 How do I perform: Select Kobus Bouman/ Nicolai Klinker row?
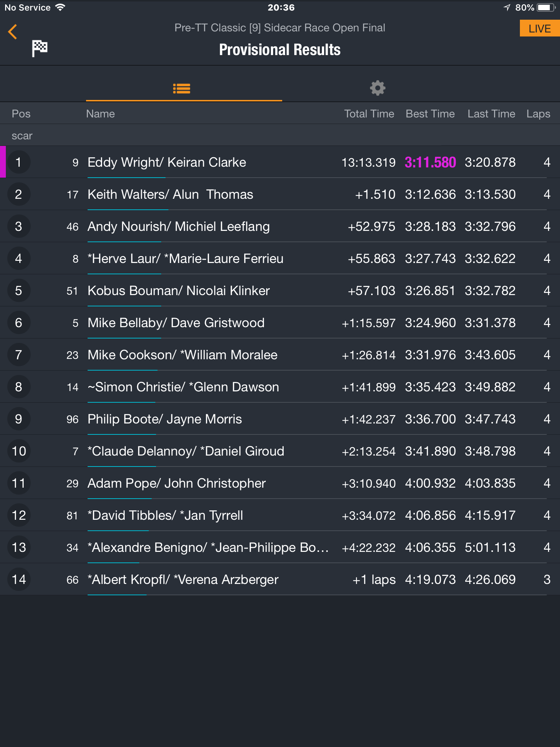(x=280, y=290)
